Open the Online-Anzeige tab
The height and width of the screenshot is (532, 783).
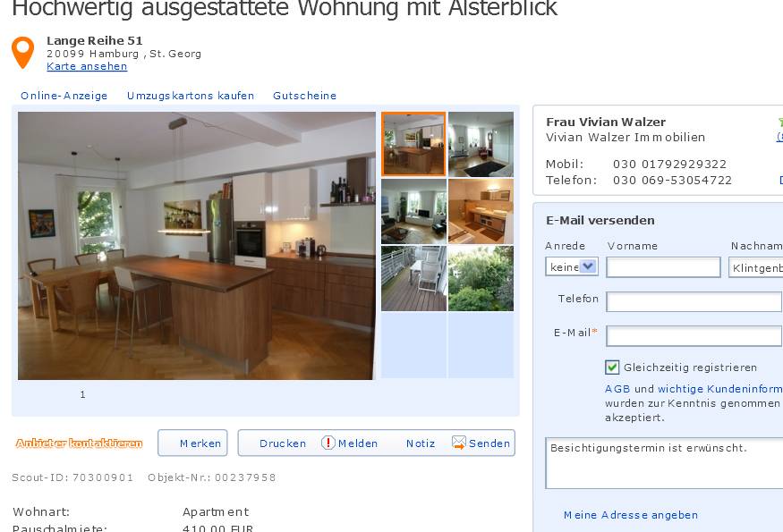pyautogui.click(x=64, y=96)
